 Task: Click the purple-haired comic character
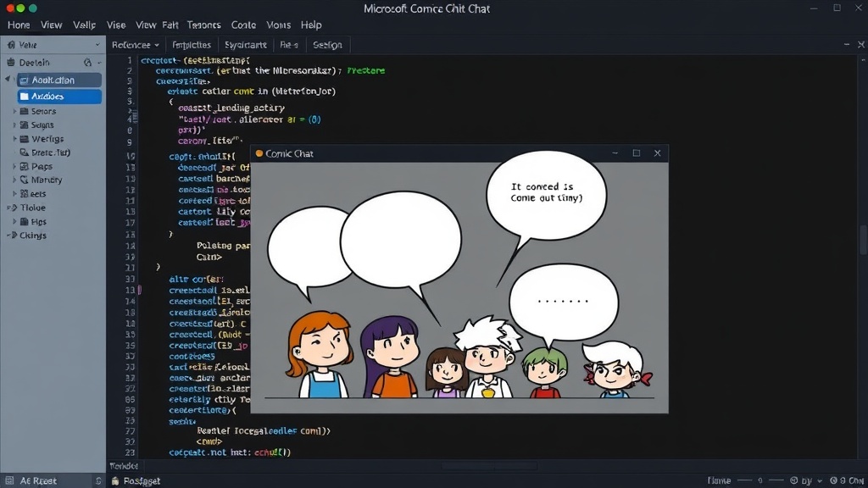pos(390,357)
